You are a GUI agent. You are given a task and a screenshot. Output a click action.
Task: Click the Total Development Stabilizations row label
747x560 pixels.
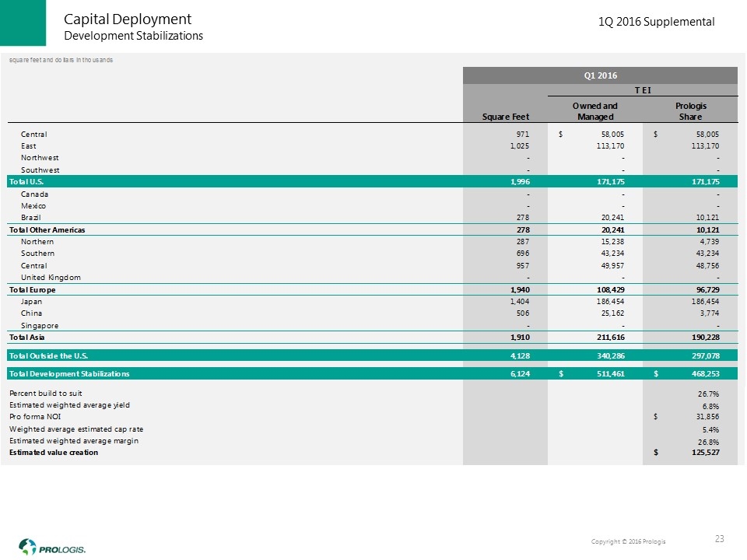69,374
